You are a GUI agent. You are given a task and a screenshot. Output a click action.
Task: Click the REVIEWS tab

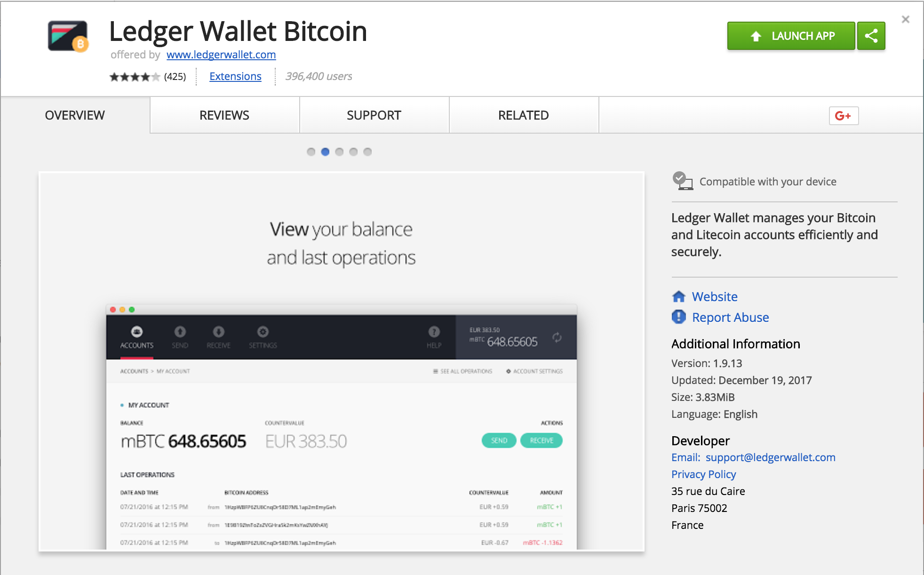click(224, 115)
